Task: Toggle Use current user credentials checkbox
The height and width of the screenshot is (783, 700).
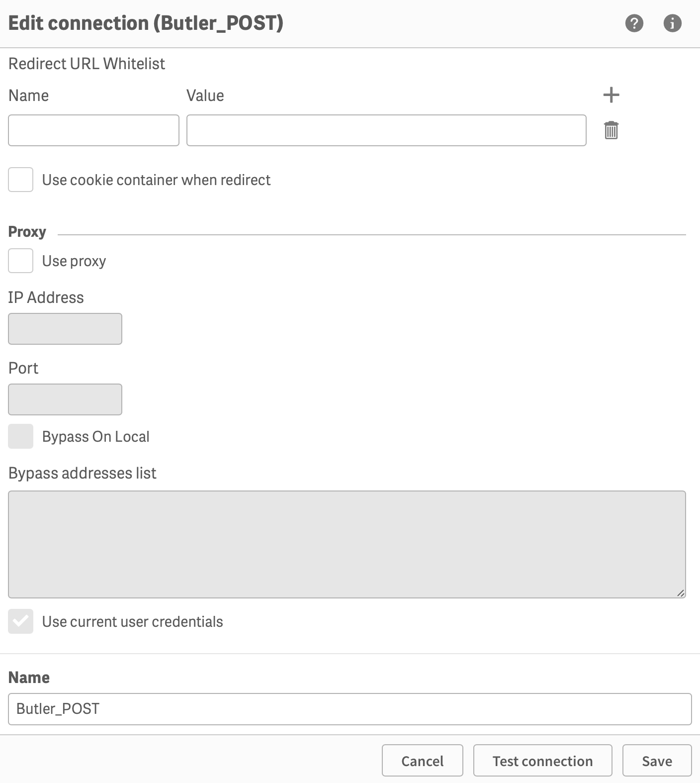Action: click(x=21, y=621)
